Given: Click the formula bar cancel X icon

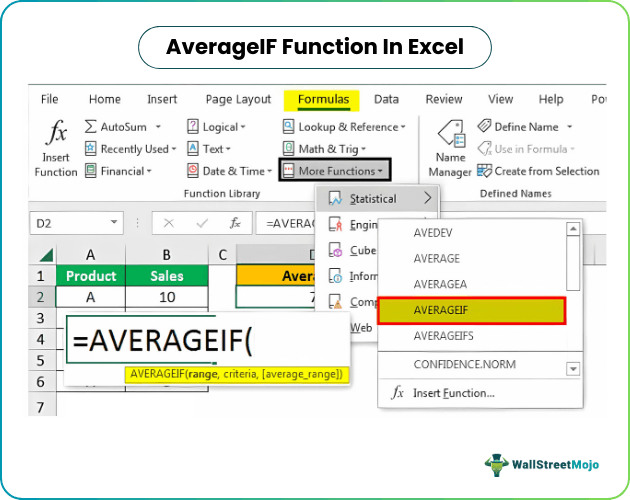Looking at the screenshot, I should 169,223.
